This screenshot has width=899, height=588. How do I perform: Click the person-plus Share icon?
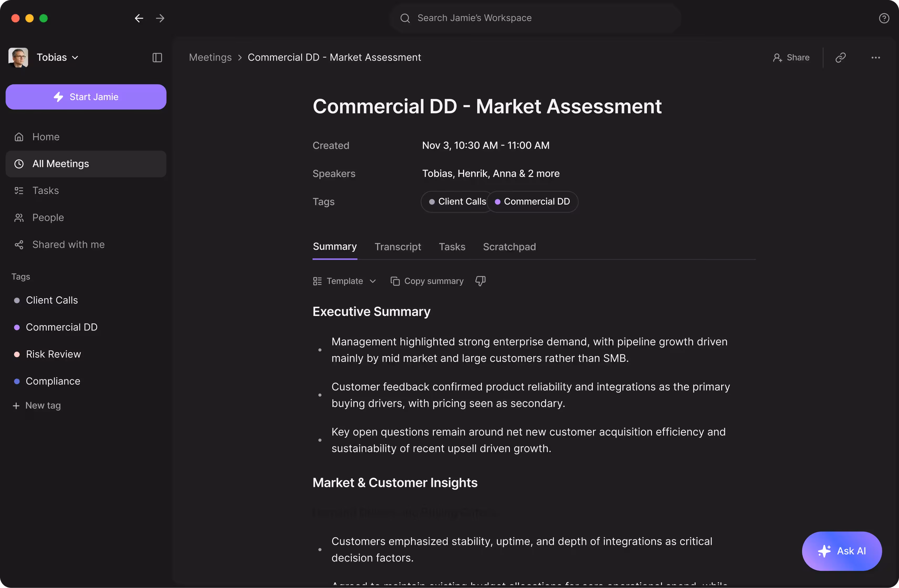(x=777, y=58)
